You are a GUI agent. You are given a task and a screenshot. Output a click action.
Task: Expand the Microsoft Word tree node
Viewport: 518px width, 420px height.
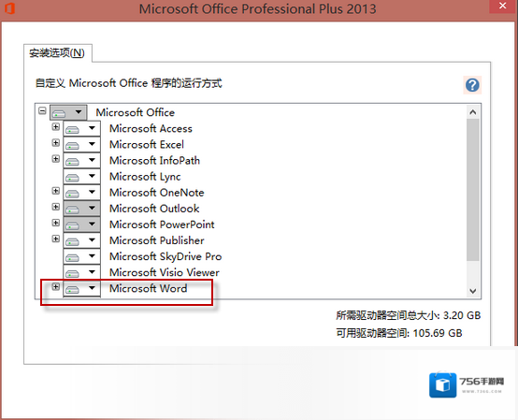click(56, 287)
